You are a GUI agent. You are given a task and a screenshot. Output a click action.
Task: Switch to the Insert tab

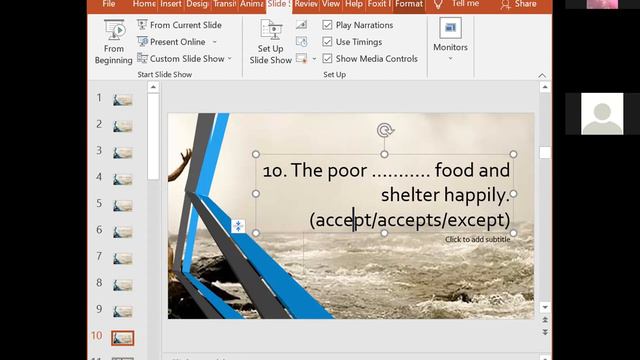[171, 4]
